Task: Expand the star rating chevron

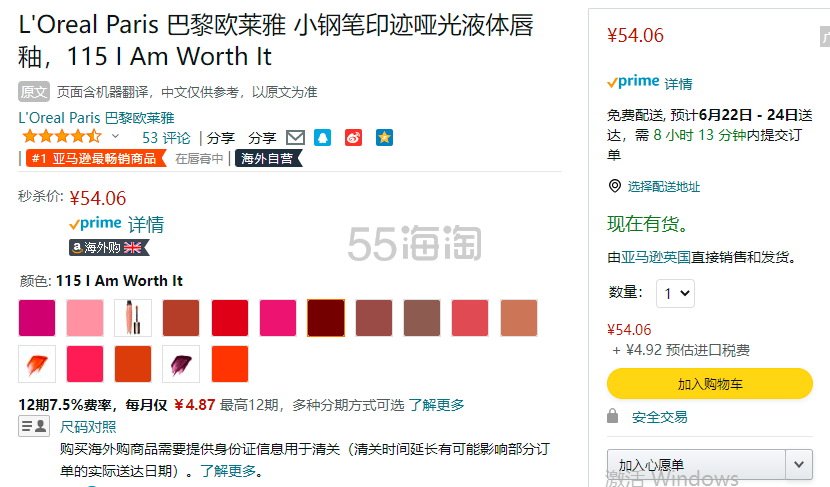Action: pos(115,137)
